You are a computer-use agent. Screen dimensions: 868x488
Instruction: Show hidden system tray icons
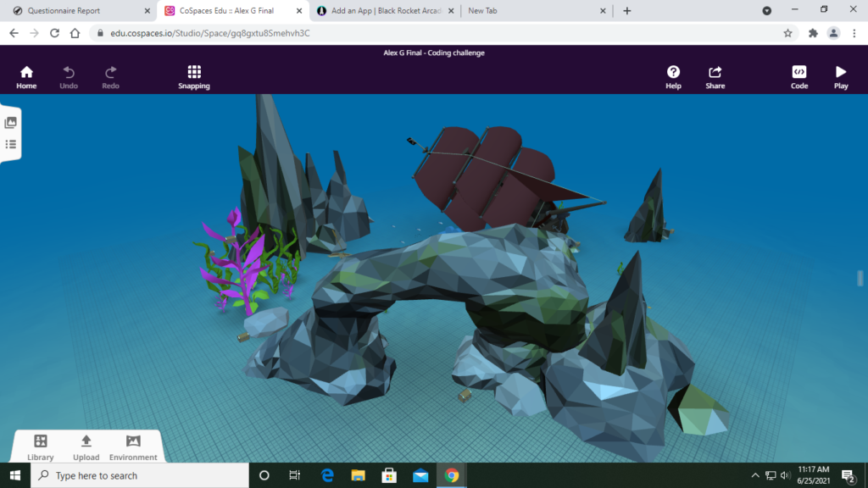(755, 475)
